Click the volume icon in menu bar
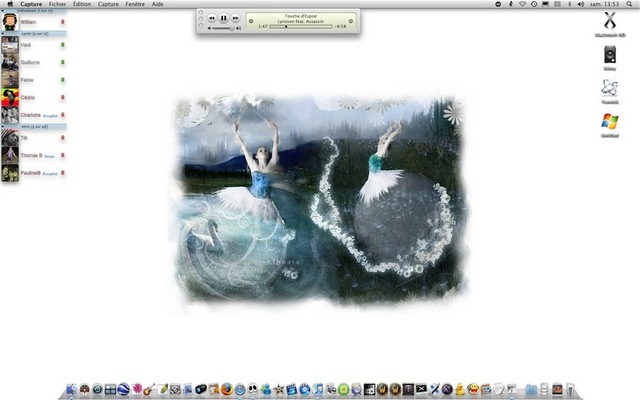The width and height of the screenshot is (640, 400). pos(581,4)
